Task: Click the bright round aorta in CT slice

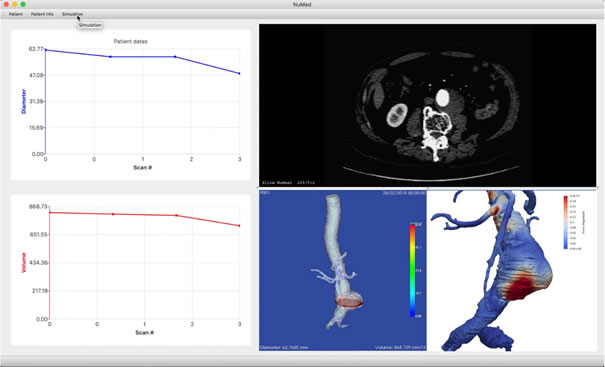Action: (442, 98)
